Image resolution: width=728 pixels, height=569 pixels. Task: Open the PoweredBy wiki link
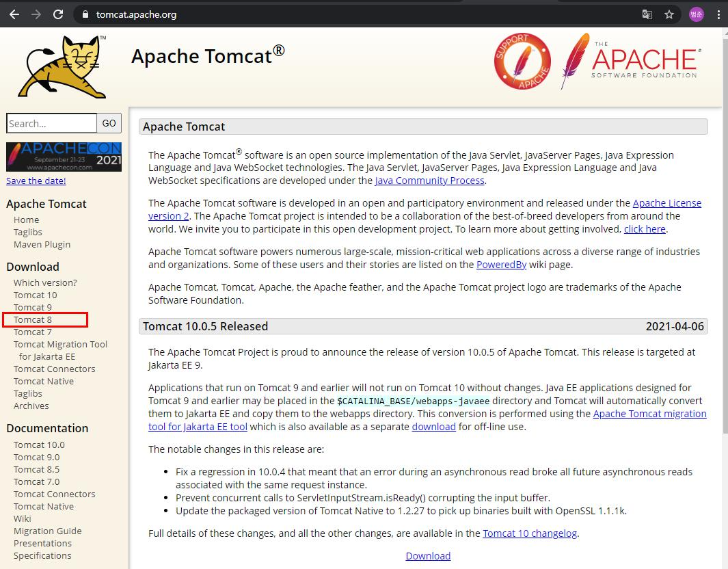coord(501,265)
